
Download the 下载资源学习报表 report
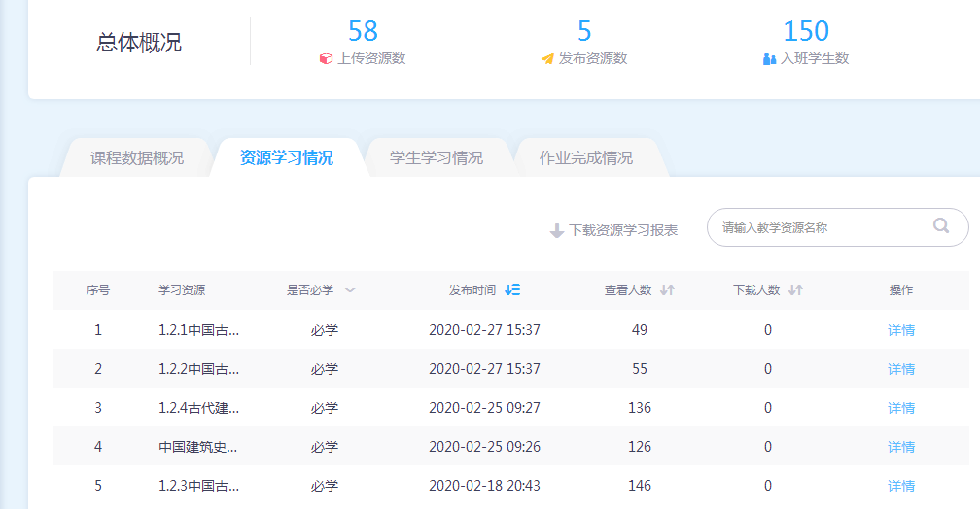coord(623,230)
